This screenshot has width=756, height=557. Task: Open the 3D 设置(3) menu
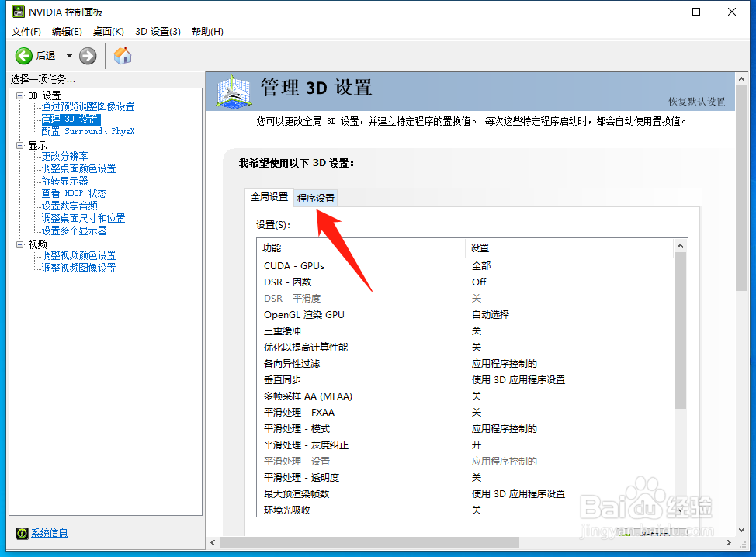pos(158,32)
